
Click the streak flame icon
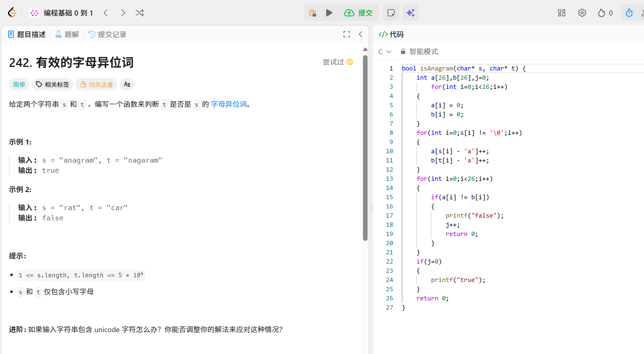coord(601,13)
